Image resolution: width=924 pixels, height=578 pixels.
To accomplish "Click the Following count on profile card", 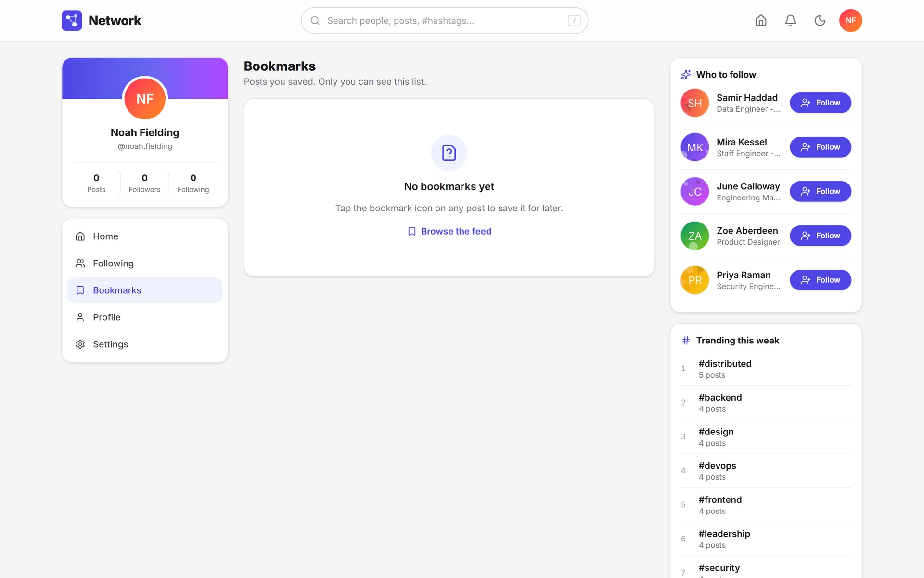I will pyautogui.click(x=193, y=183).
